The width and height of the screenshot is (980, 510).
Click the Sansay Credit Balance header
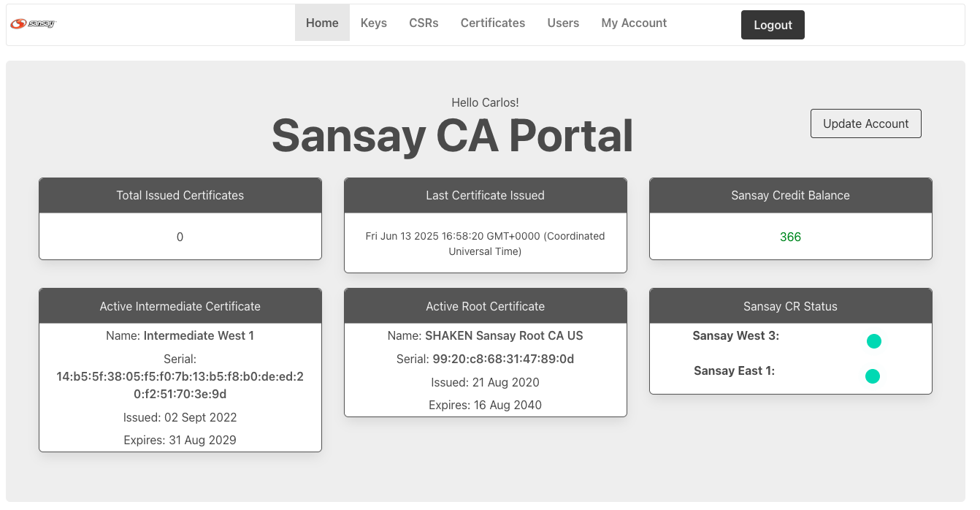click(791, 195)
